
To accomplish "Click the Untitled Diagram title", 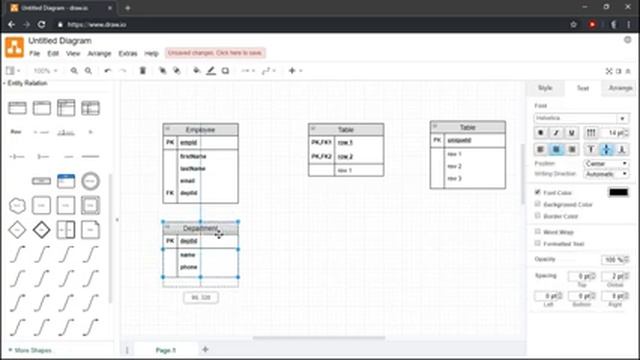I will click(60, 41).
